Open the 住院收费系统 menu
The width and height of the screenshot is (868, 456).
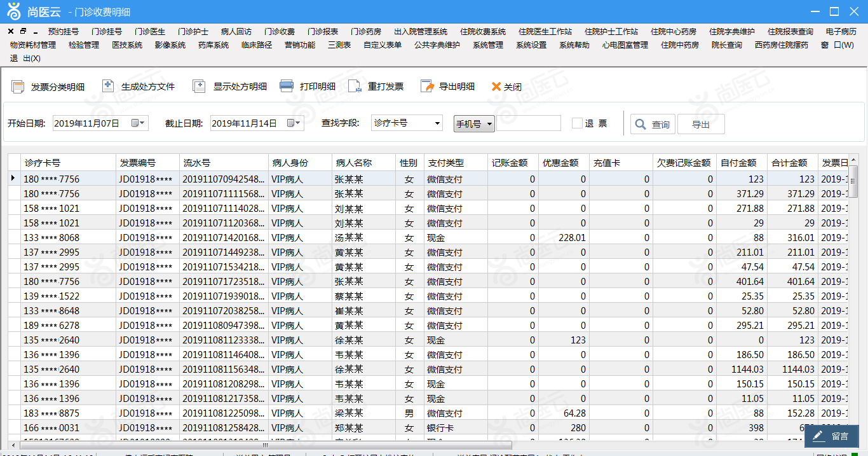483,31
